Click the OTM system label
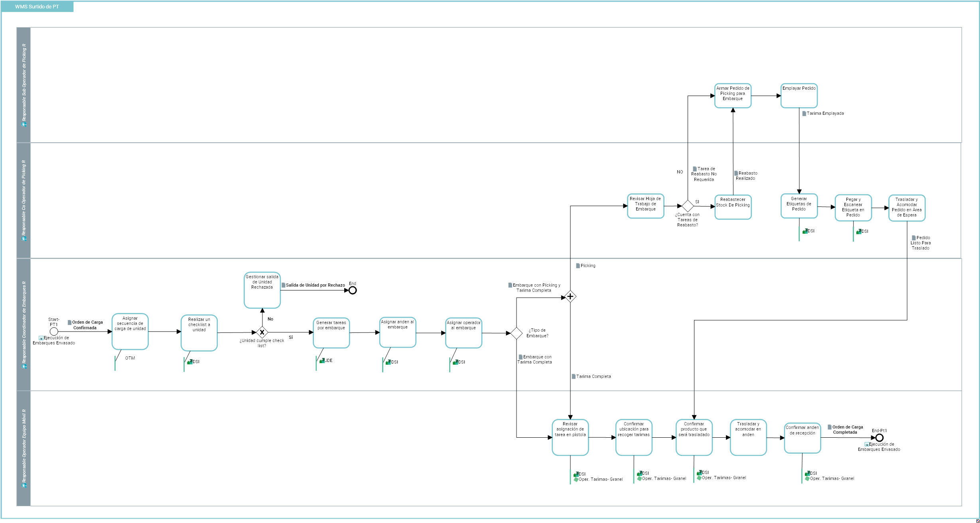980x523 pixels. [x=130, y=358]
